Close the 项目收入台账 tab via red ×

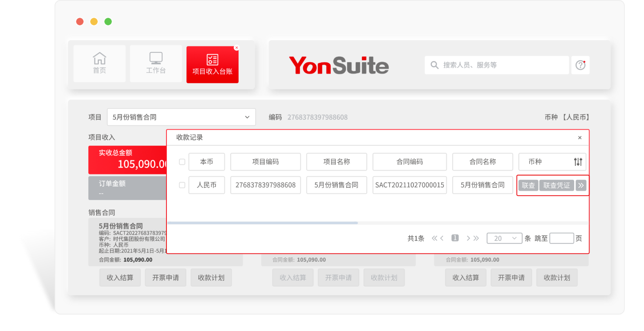click(x=237, y=47)
